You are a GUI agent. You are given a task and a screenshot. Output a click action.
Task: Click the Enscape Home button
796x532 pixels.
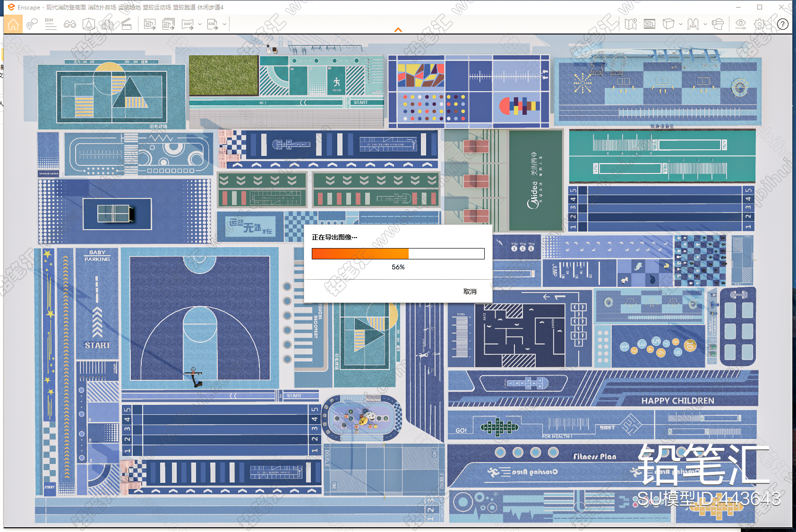pyautogui.click(x=13, y=24)
